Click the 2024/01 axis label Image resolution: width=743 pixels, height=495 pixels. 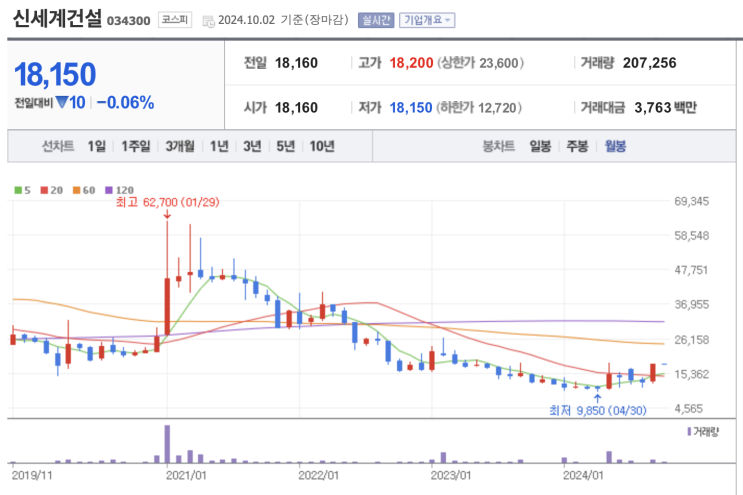click(583, 476)
